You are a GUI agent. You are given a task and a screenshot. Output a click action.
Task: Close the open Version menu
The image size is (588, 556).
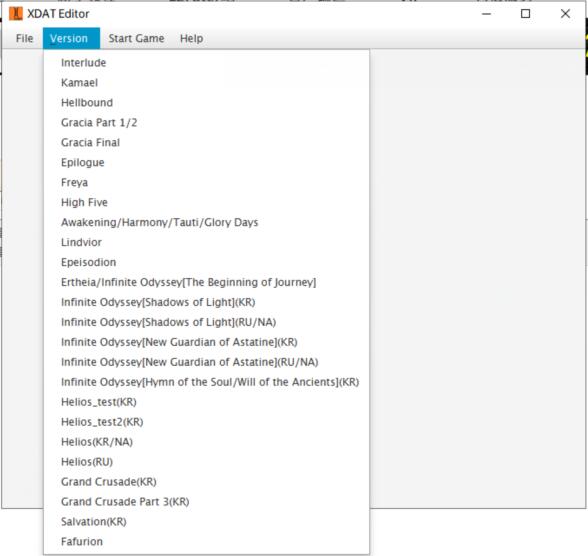pyautogui.click(x=71, y=38)
